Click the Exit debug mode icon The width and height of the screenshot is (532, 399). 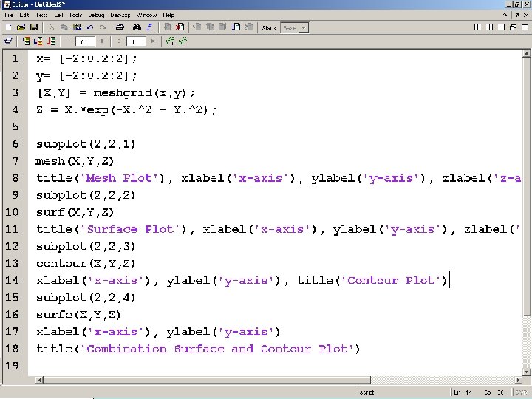point(249,27)
